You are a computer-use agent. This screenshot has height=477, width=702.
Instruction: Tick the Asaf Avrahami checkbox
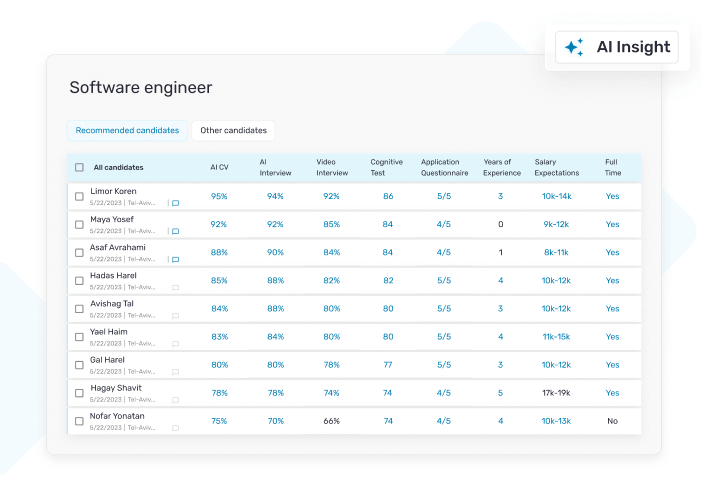point(79,253)
